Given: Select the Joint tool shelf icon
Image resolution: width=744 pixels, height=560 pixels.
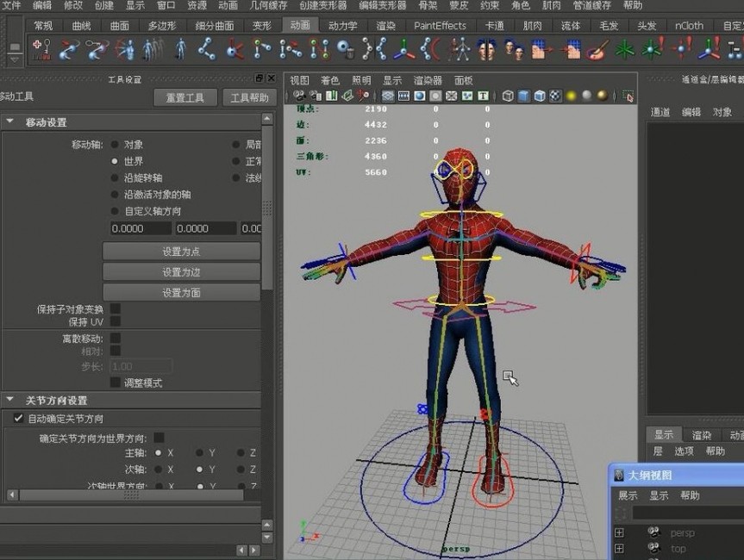Looking at the screenshot, I should pos(206,49).
